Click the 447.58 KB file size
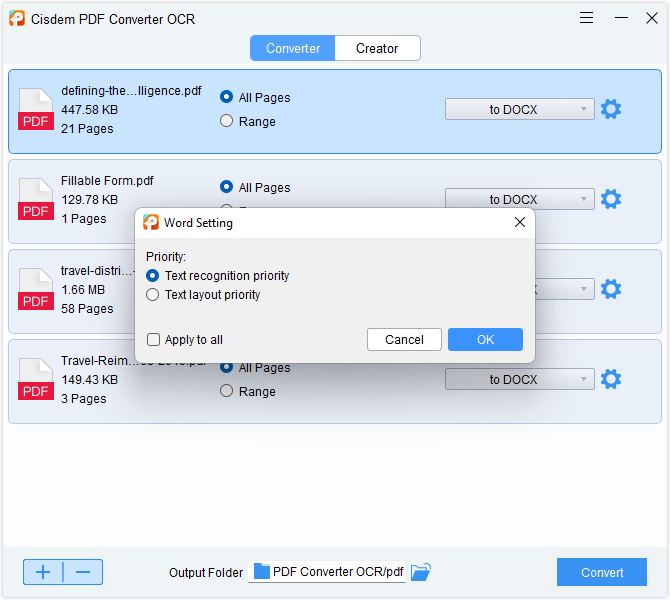Image resolution: width=670 pixels, height=600 pixels. (89, 110)
